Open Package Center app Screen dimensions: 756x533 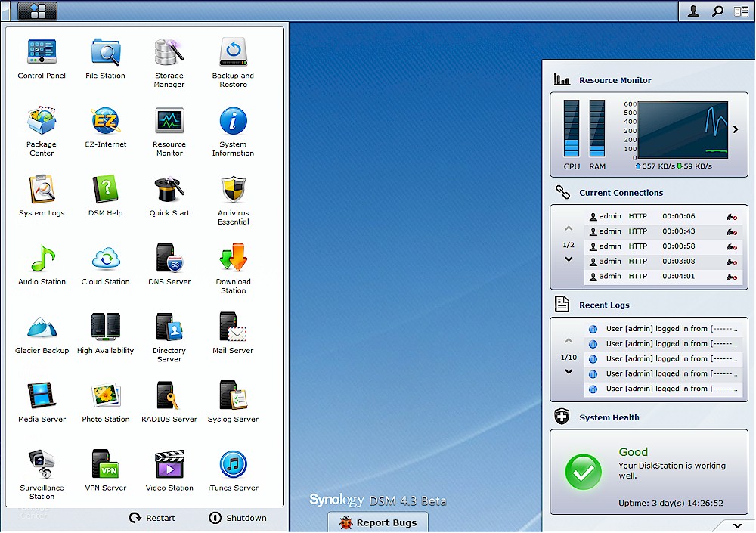[x=42, y=132]
